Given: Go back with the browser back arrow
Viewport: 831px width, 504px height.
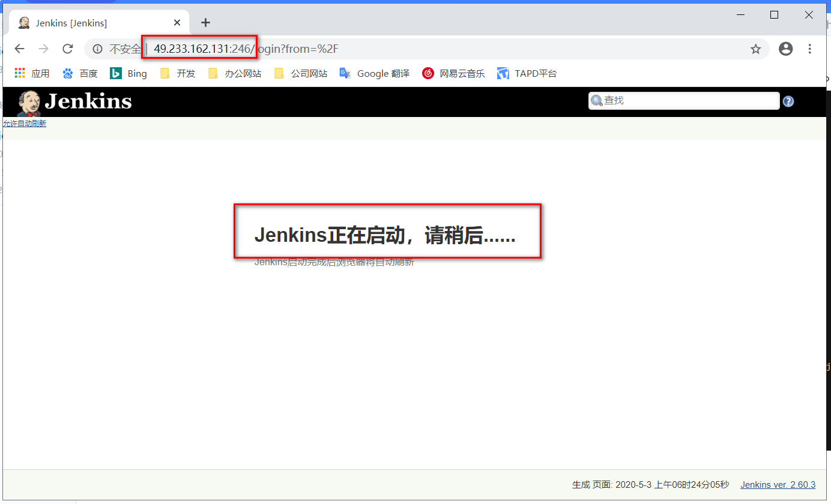Looking at the screenshot, I should (20, 49).
